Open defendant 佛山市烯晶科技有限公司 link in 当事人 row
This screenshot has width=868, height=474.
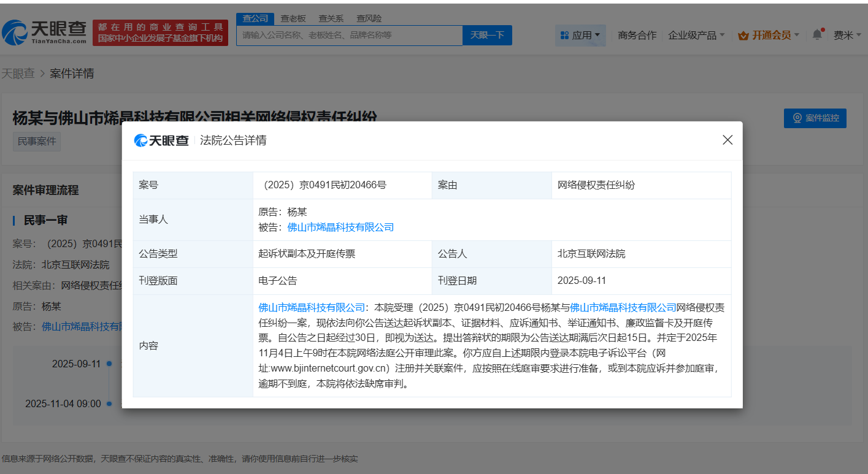(340, 227)
